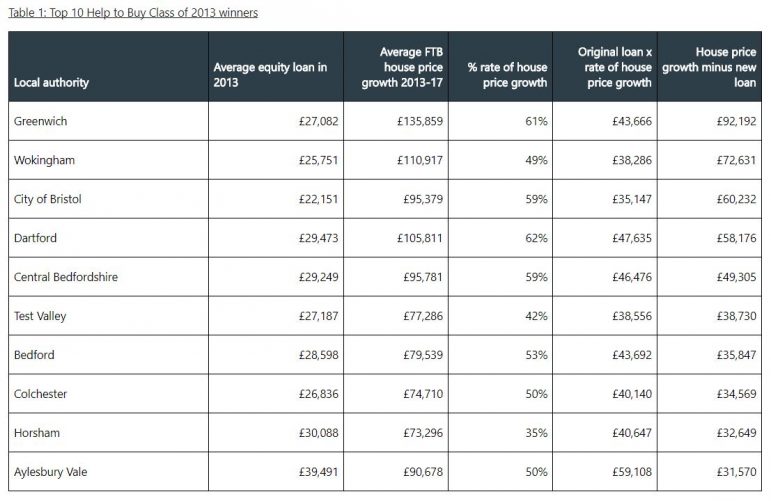Viewport: 771px width, 501px height.
Task: Click the table title about Help to Buy winners
Action: pos(132,12)
